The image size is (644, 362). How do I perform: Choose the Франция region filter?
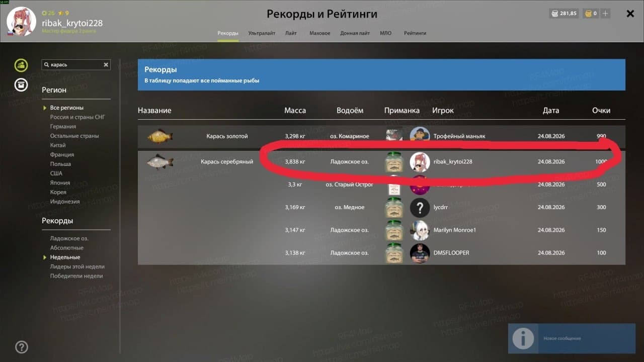tap(62, 155)
